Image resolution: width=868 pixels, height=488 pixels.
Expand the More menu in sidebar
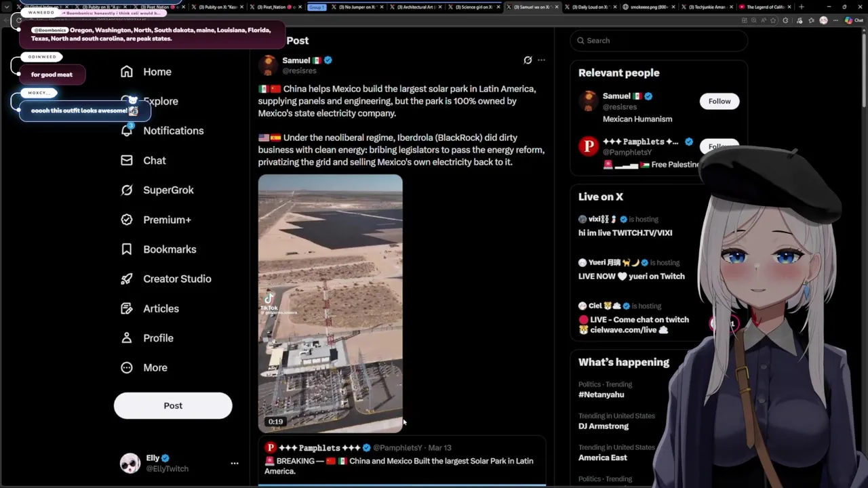click(144, 367)
